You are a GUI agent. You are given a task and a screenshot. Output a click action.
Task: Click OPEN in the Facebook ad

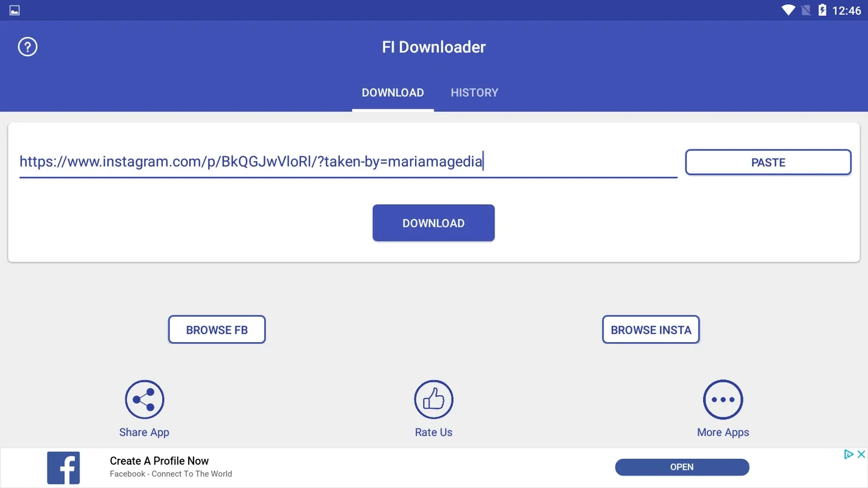[682, 467]
